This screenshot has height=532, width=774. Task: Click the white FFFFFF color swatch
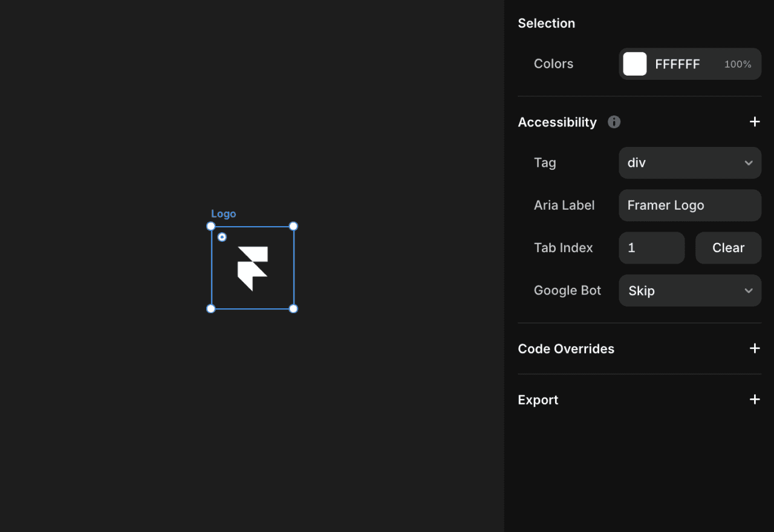point(635,64)
